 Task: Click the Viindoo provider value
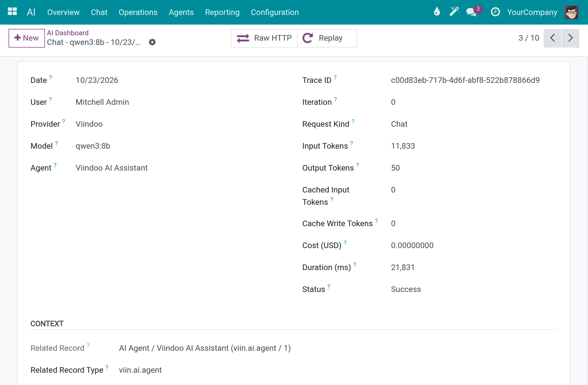[x=89, y=124]
